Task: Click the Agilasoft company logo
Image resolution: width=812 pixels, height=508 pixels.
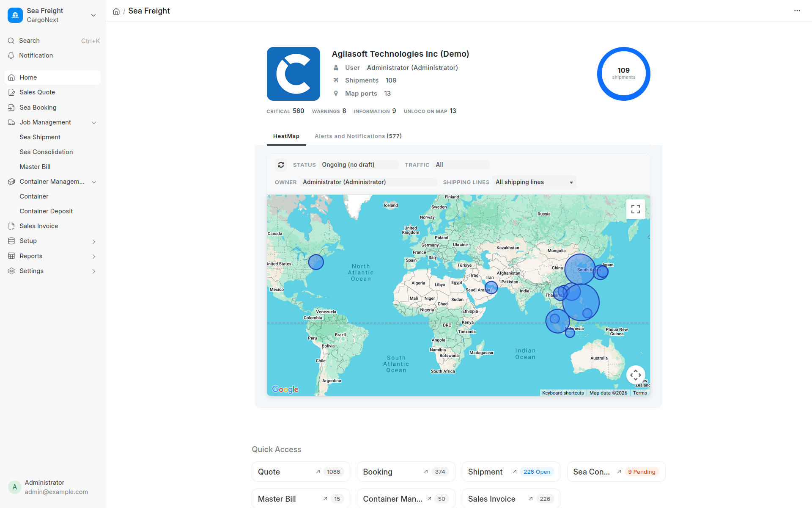Action: 294,74
